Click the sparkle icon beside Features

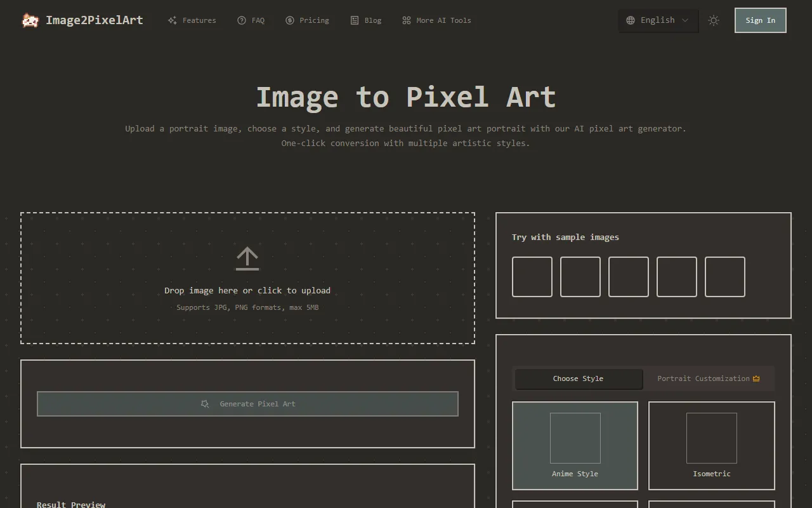172,20
